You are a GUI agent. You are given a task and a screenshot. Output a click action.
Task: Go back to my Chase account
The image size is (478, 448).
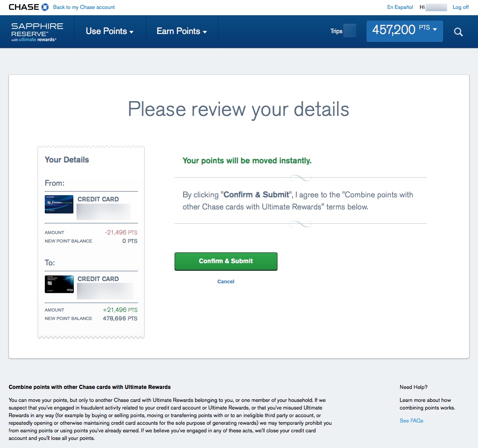[84, 7]
